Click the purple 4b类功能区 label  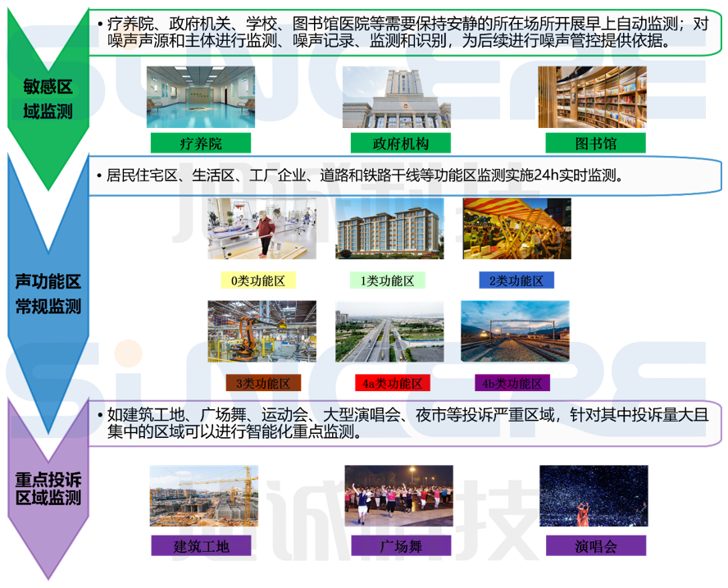click(512, 383)
